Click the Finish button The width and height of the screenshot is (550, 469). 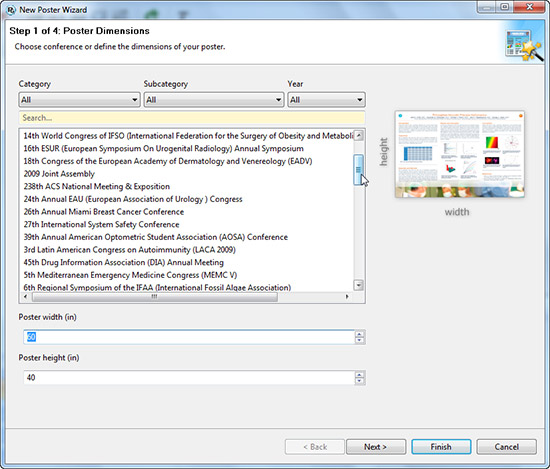click(x=441, y=447)
